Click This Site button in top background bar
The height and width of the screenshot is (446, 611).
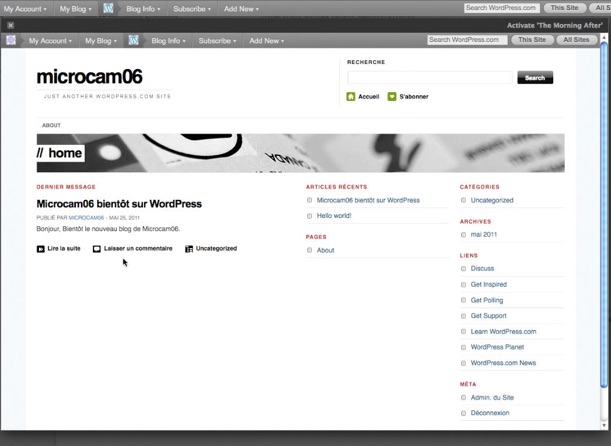click(x=565, y=8)
